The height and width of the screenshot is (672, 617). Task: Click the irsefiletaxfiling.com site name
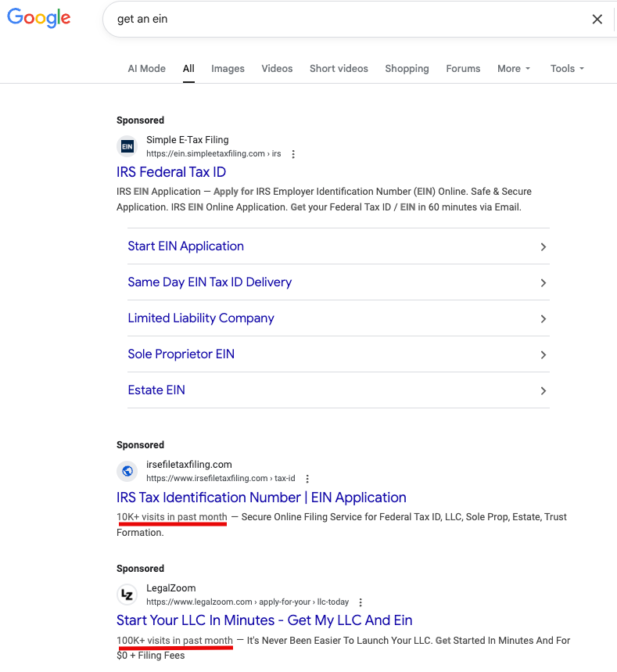[189, 465]
